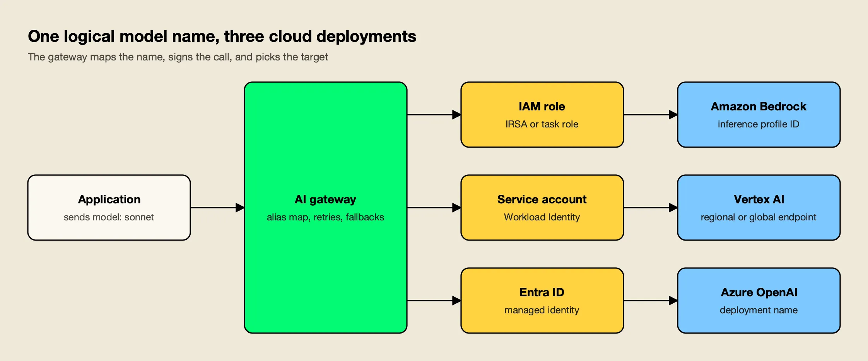Click the text 'regional or global endpoint'
Screen dimensions: 868x361
point(759,217)
